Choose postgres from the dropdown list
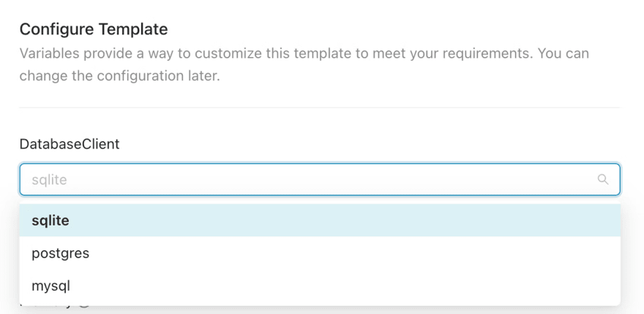This screenshot has height=314, width=644. 320,253
